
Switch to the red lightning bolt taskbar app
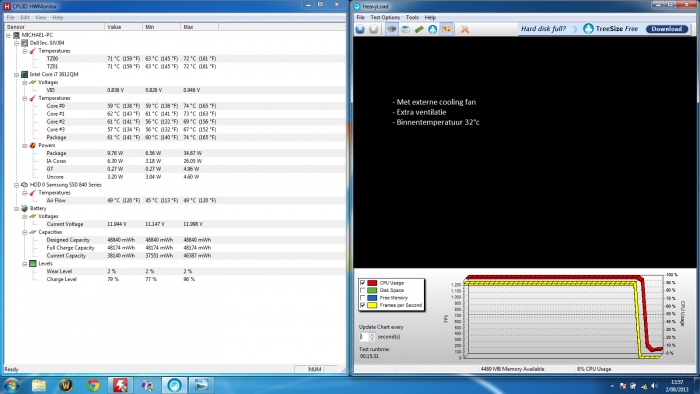click(120, 385)
